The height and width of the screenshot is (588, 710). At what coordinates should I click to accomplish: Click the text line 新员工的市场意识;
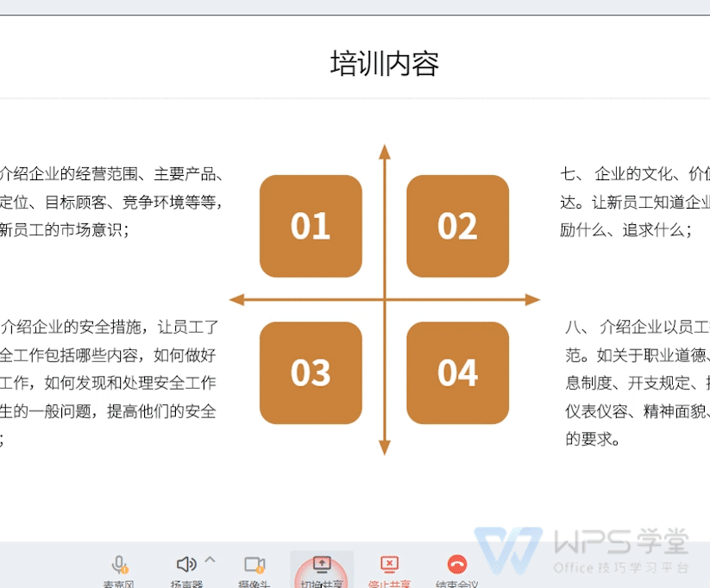[65, 230]
